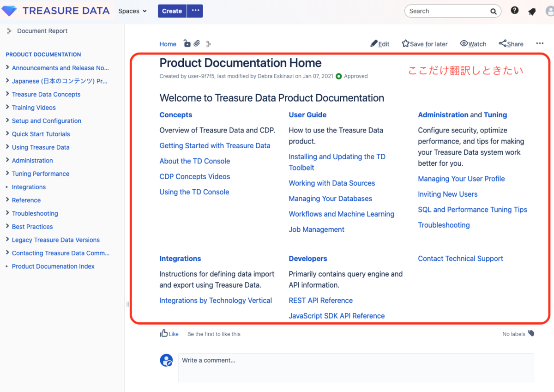
Task: Open Administration in the sidebar
Action: (x=32, y=161)
